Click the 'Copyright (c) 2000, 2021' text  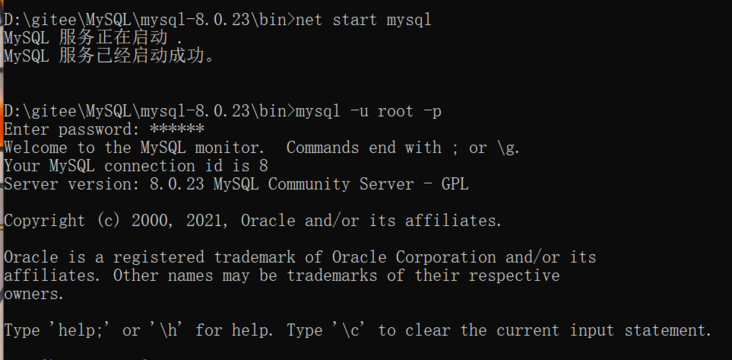[113, 220]
